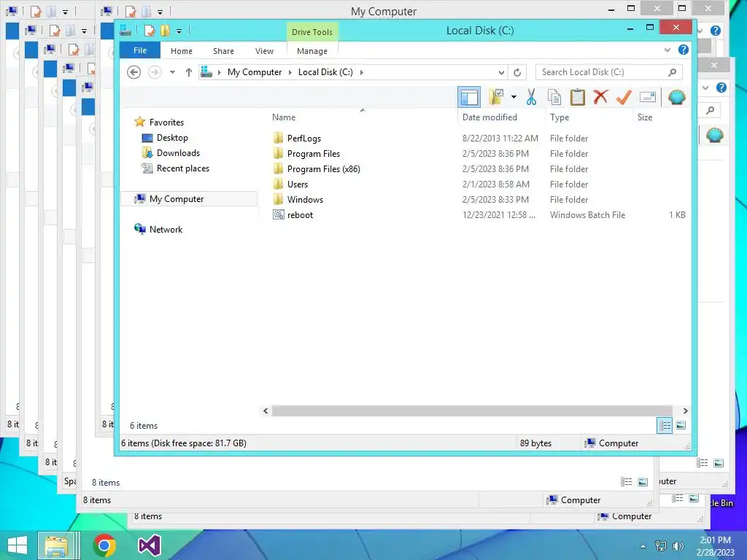Click the Refresh button beside address bar
Viewport: 747px width, 560px height.
(x=517, y=72)
